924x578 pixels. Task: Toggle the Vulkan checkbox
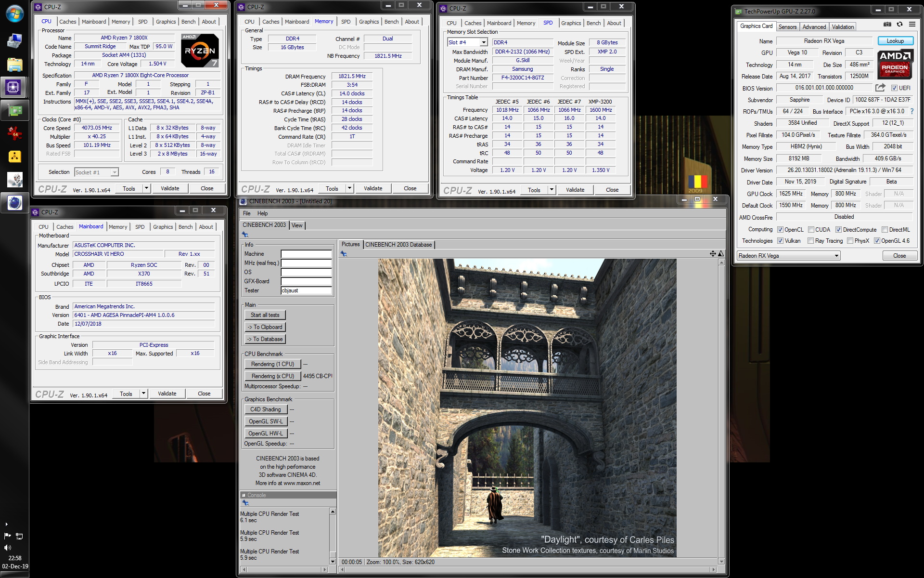780,241
